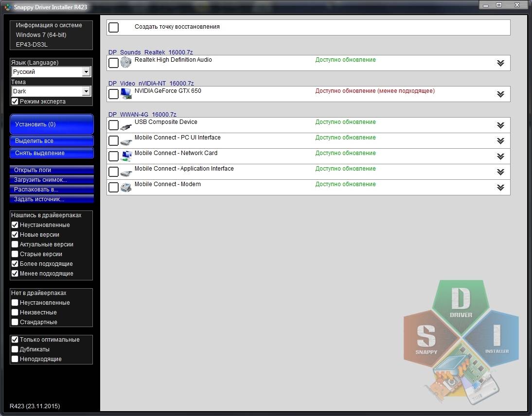Click the DP_Video_nVIDIA-NT_16000.7z driverpack link
The width and height of the screenshot is (532, 416).
(151, 84)
